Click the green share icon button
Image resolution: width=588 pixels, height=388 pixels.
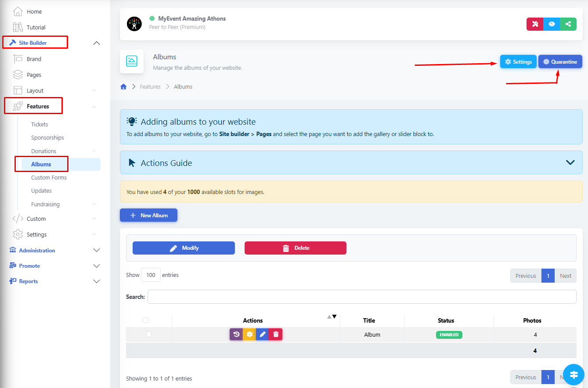(568, 24)
